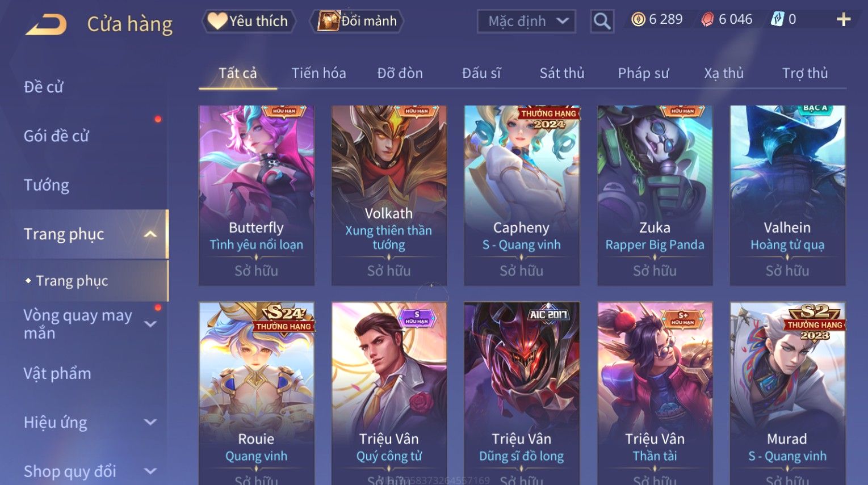Tap the blue voucher currency icon
Screen dimensions: 868x485
tap(777, 19)
